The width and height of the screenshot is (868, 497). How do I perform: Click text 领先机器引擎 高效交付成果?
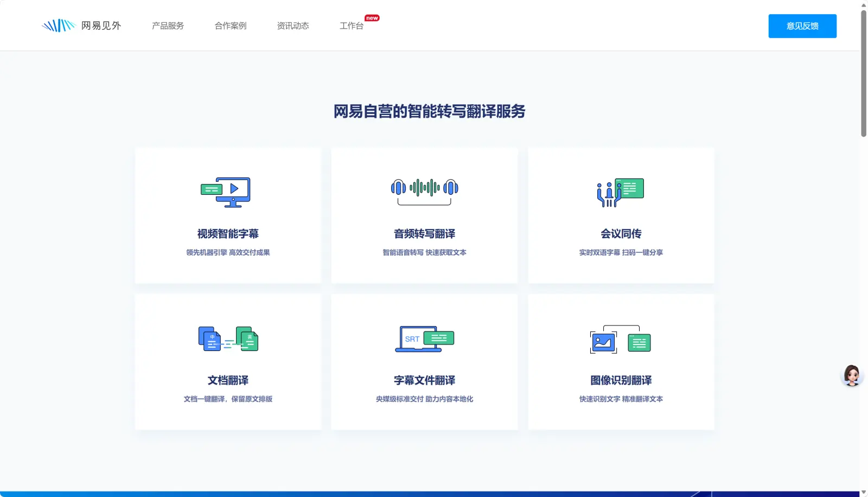228,252
